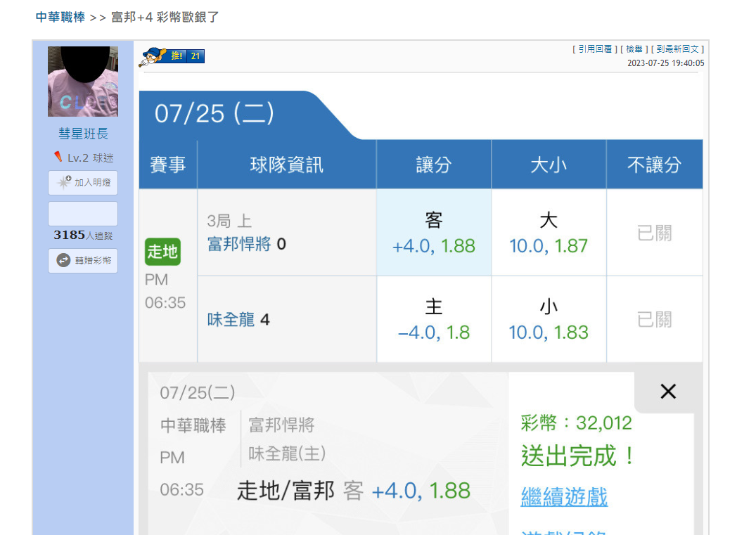Click the empty box above follower count
The width and height of the screenshot is (756, 535).
(x=83, y=214)
